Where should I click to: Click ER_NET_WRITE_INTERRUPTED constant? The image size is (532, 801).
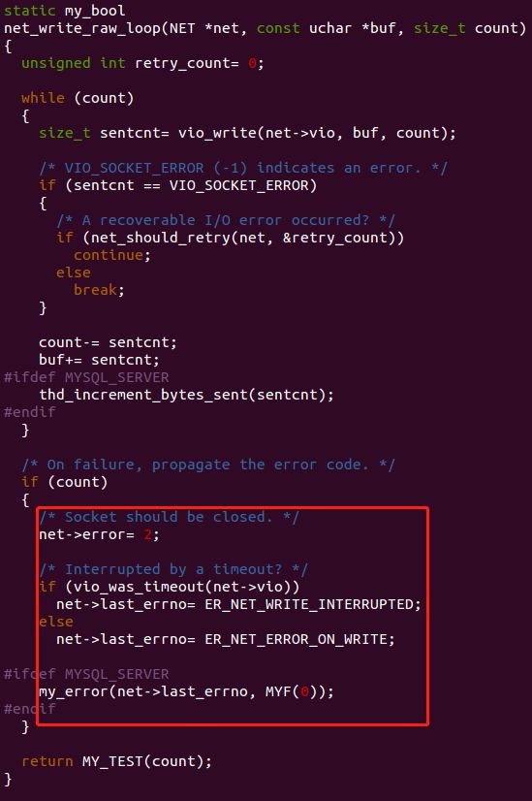click(309, 604)
